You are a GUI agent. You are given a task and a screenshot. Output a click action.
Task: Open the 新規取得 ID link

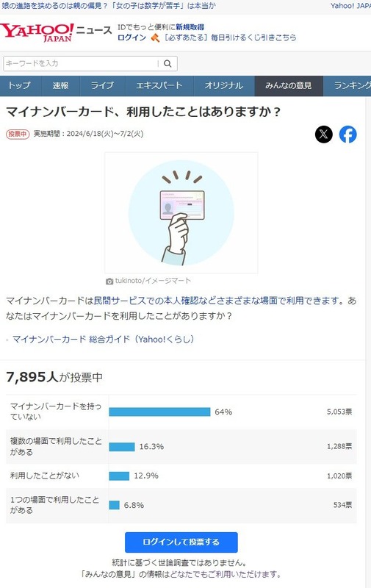pyautogui.click(x=190, y=27)
